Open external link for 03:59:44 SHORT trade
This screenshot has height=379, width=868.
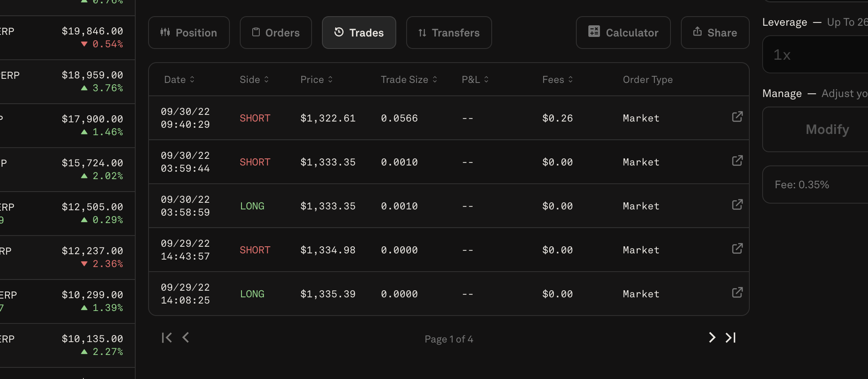pos(737,161)
